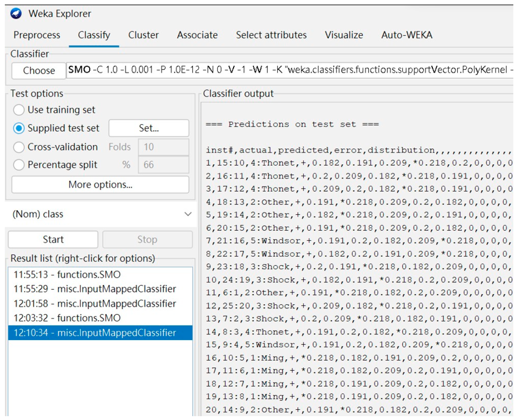Open Select attributes tab
This screenshot has width=518, height=420.
pyautogui.click(x=271, y=35)
